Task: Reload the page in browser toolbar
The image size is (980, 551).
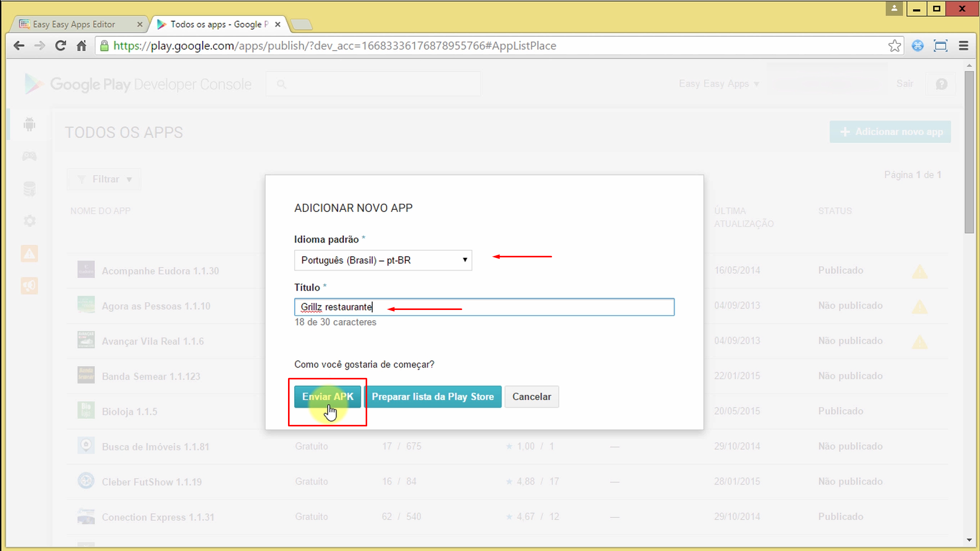Action: [x=60, y=46]
